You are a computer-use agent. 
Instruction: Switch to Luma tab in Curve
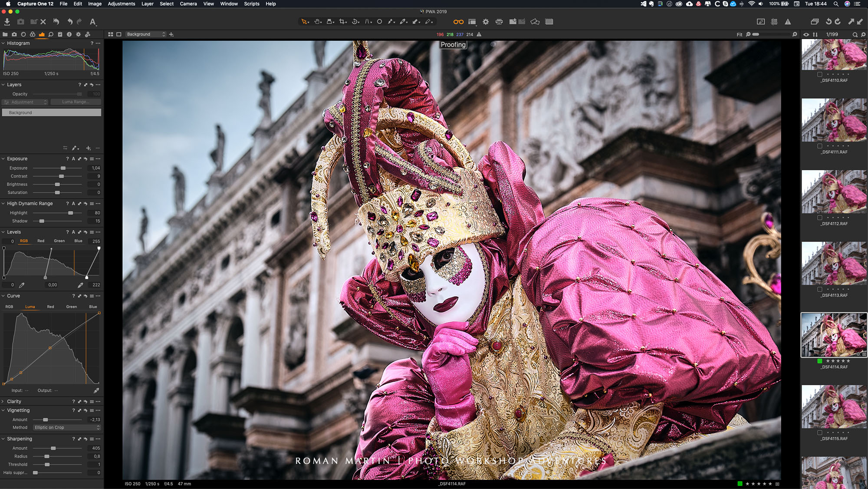click(30, 307)
